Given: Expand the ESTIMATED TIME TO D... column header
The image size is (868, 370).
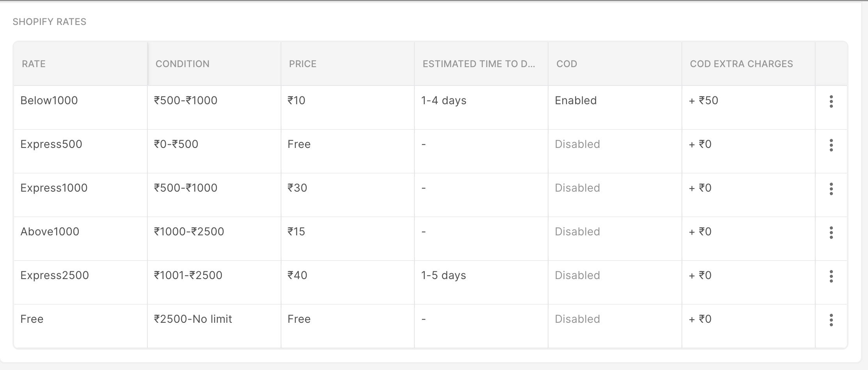Looking at the screenshot, I should pyautogui.click(x=480, y=64).
